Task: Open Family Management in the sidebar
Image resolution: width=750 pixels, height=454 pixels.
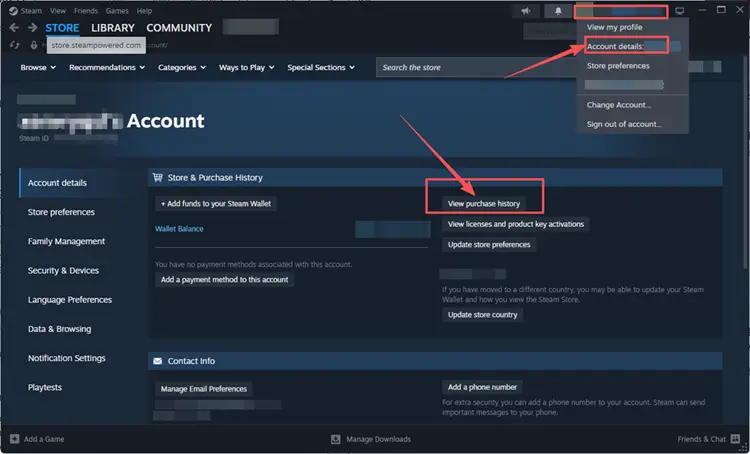Action: 66,241
